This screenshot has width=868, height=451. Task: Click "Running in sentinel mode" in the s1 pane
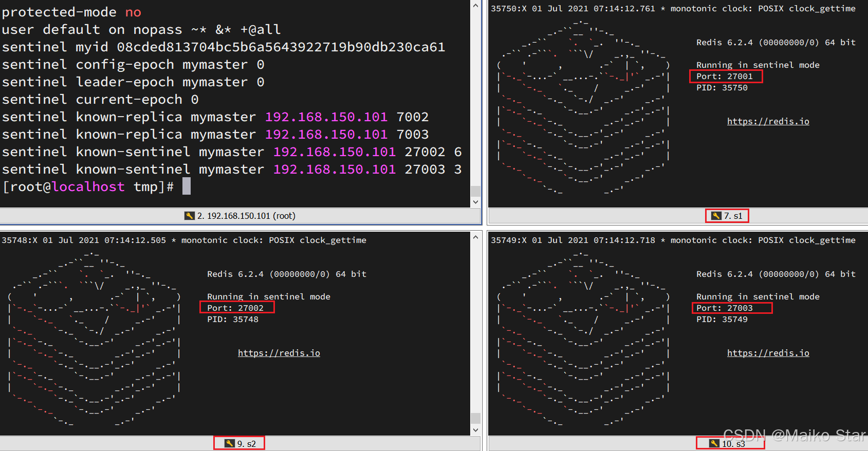758,65
